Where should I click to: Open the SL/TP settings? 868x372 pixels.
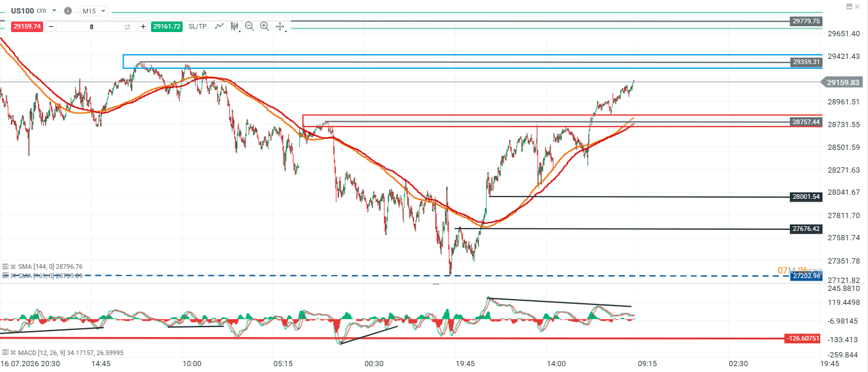tap(197, 26)
